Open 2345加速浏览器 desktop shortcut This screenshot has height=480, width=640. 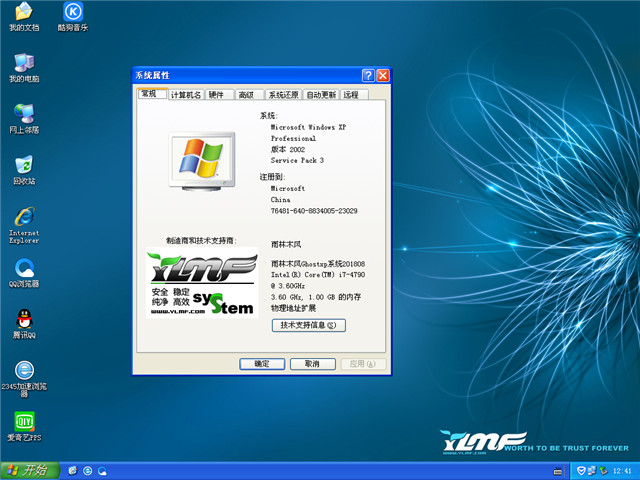pyautogui.click(x=24, y=371)
